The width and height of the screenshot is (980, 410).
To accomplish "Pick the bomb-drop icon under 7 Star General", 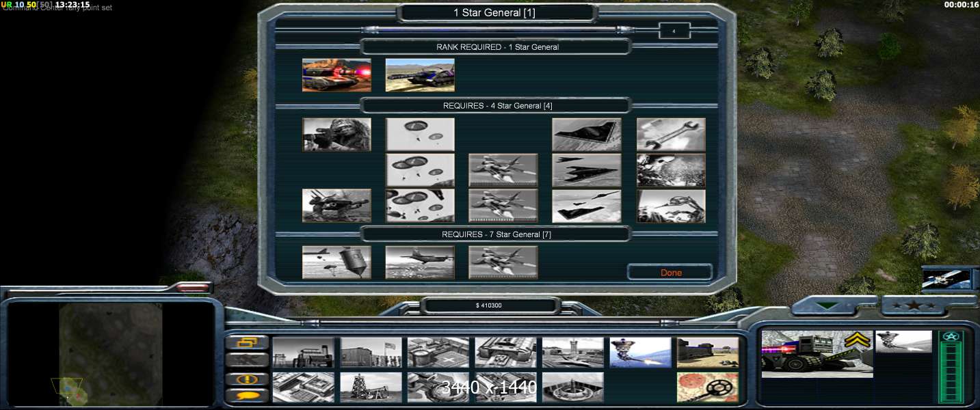I will click(x=336, y=262).
